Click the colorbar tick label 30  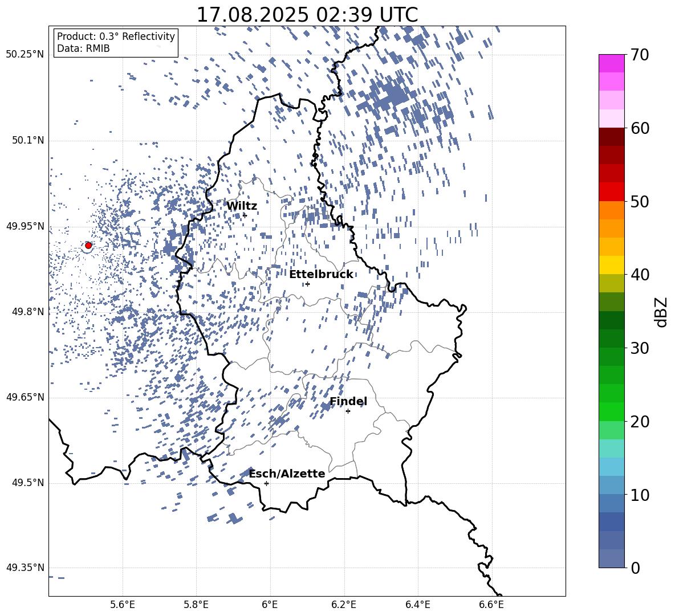[x=640, y=348]
